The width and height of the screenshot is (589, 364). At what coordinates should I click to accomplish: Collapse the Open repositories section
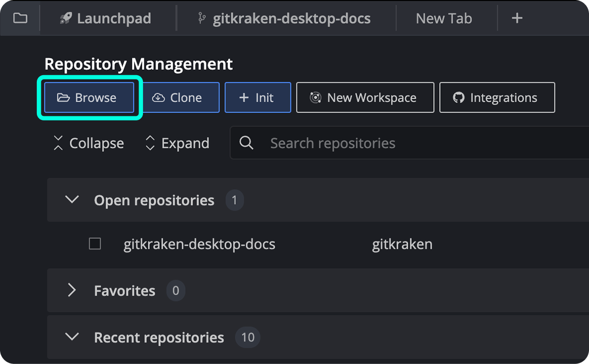click(x=72, y=200)
